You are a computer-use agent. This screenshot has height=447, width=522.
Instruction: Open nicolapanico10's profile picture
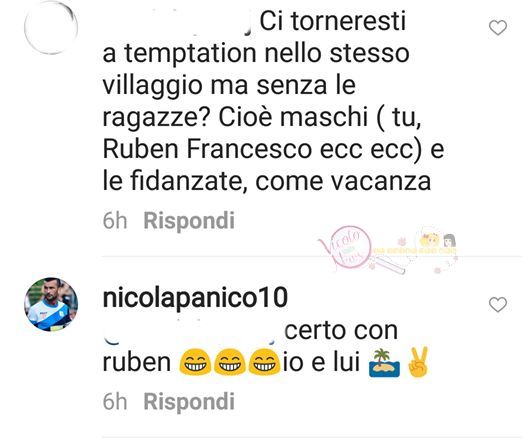coord(51,304)
